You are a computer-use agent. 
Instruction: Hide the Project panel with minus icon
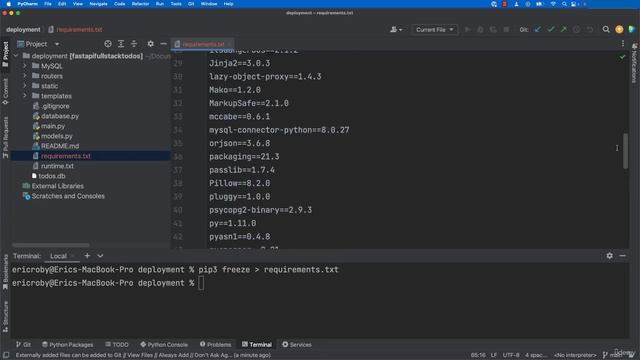164,44
